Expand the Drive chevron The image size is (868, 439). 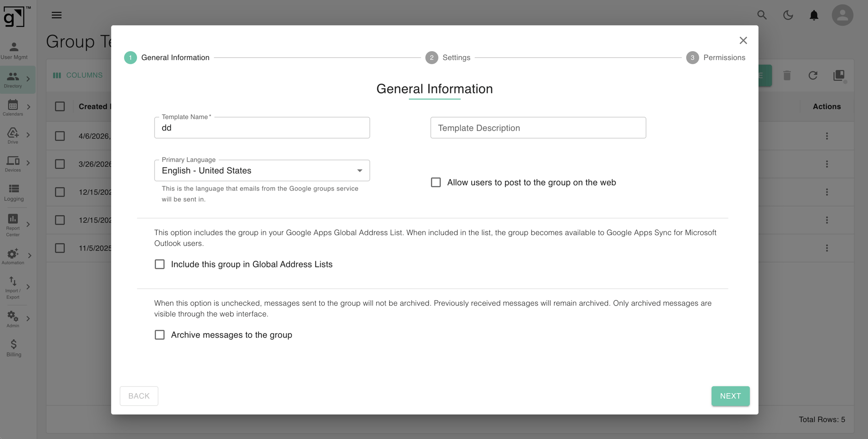[28, 135]
